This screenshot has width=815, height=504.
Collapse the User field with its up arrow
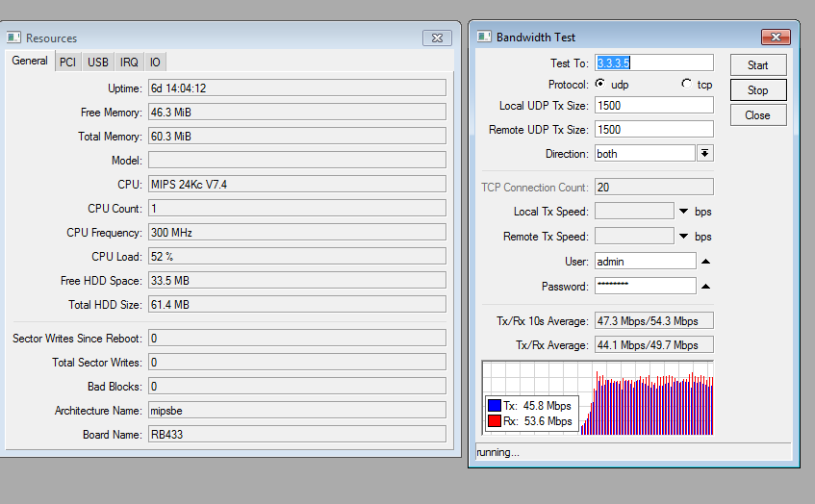pos(705,262)
